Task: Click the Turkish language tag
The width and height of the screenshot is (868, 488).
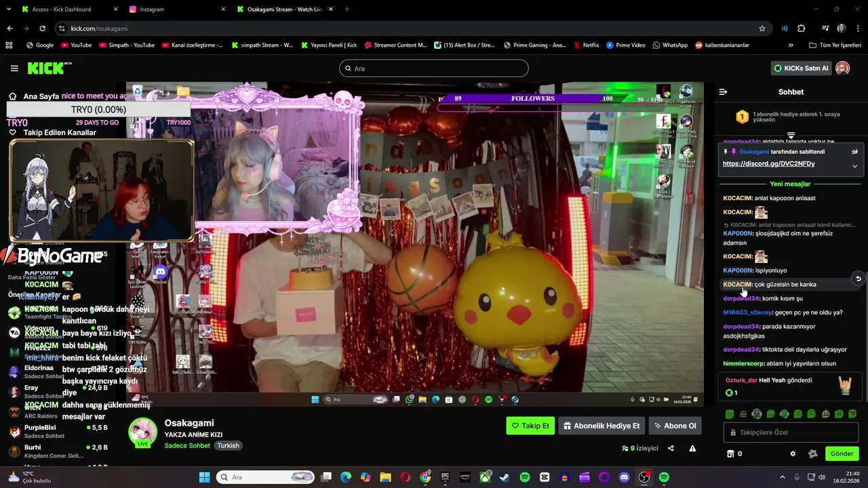Action: tap(228, 445)
